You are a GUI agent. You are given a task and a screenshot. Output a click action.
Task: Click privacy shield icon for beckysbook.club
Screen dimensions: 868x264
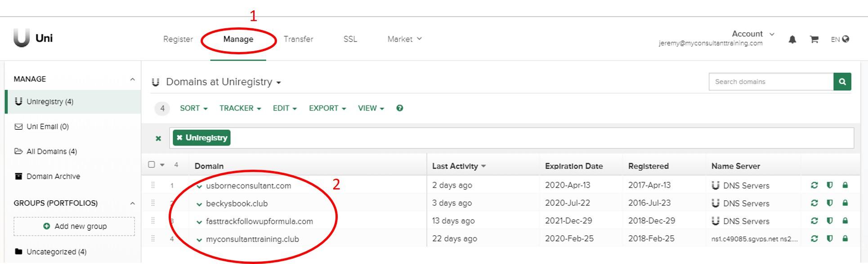(830, 203)
